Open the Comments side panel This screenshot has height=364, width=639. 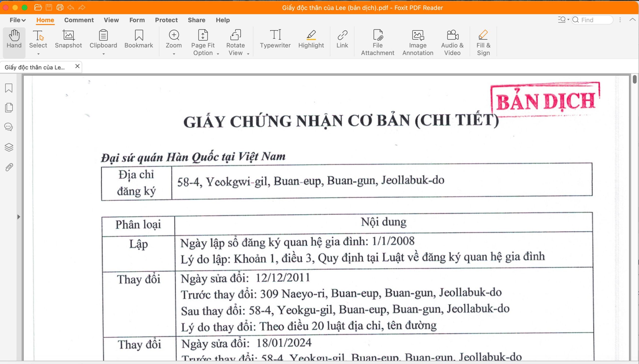point(9,127)
